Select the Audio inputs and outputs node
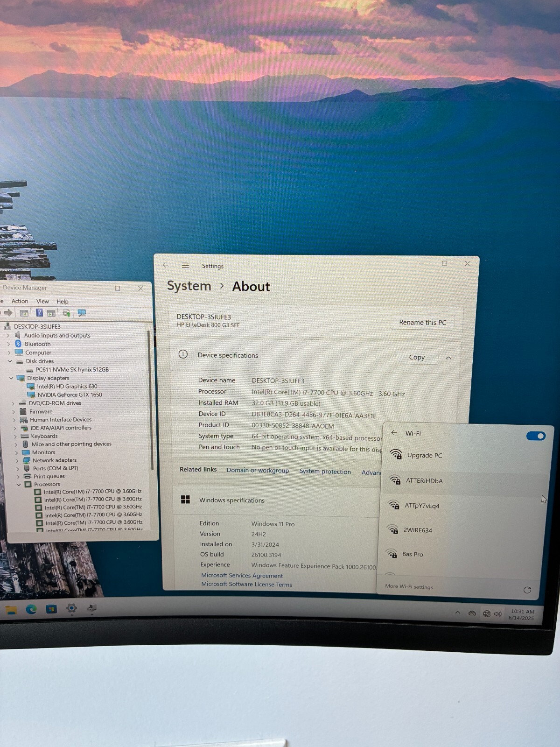 point(57,335)
